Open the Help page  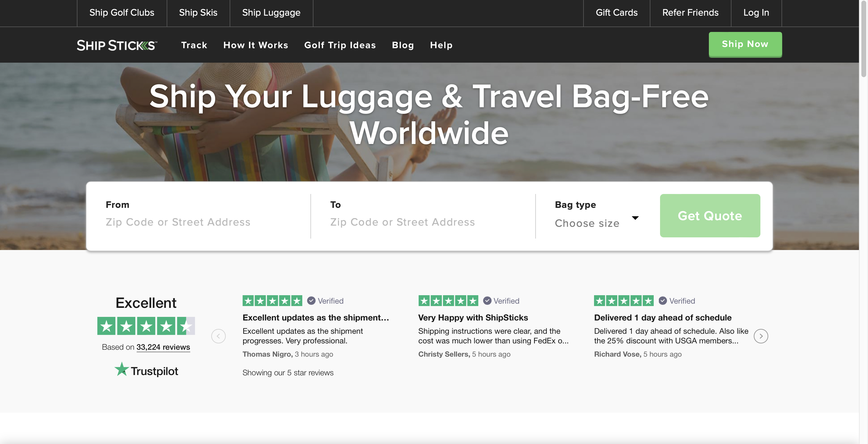[441, 45]
